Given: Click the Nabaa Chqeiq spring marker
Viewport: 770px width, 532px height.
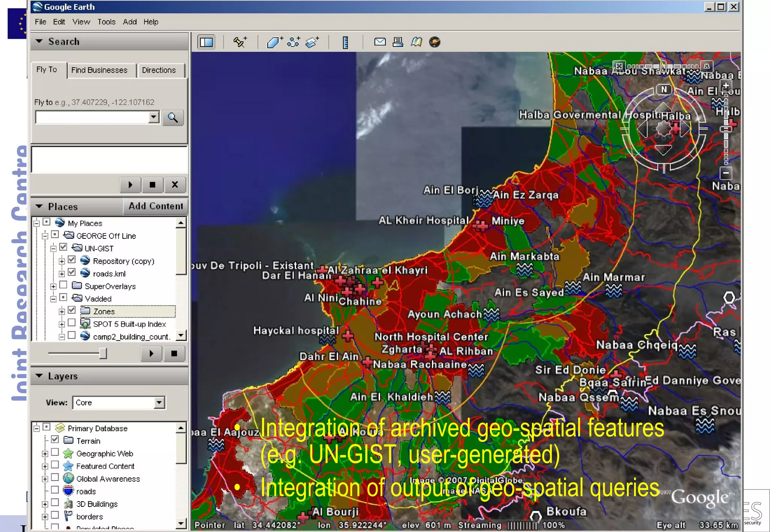Looking at the screenshot, I should point(688,351).
